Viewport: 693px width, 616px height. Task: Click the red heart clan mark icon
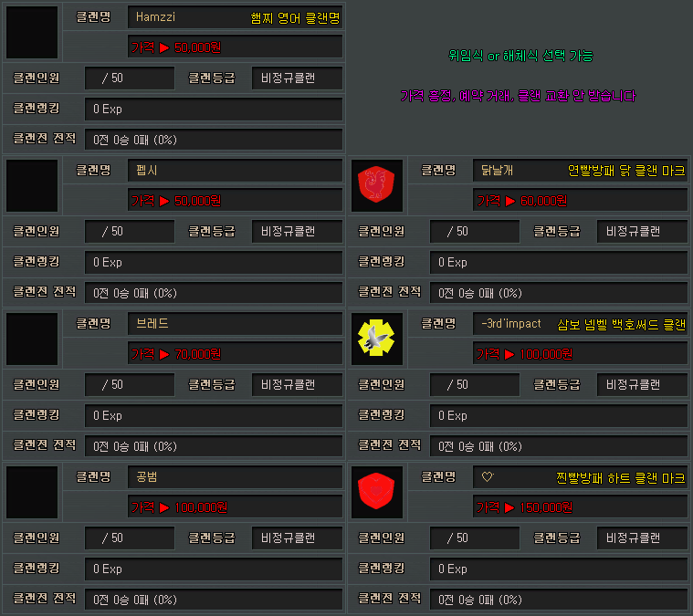[x=376, y=491]
